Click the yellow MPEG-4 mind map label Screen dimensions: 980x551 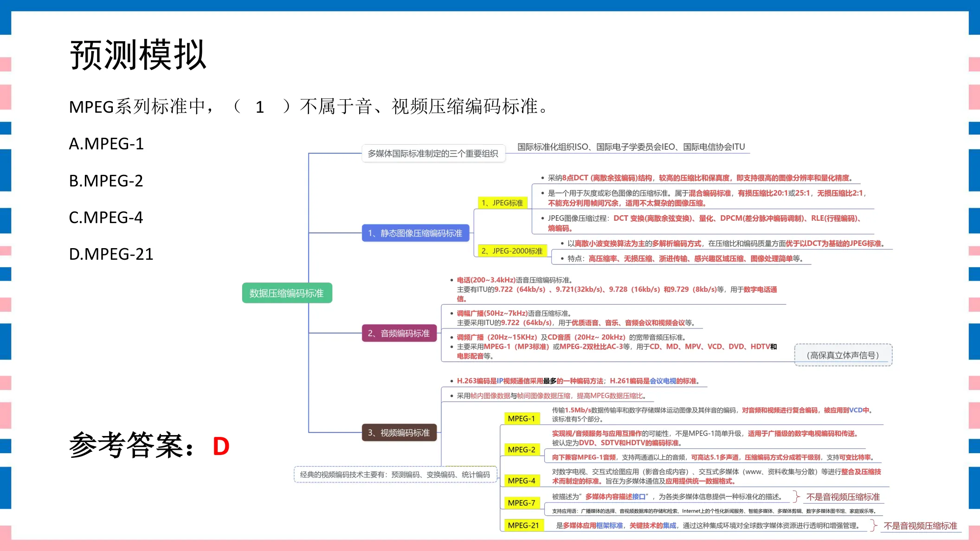tap(522, 481)
